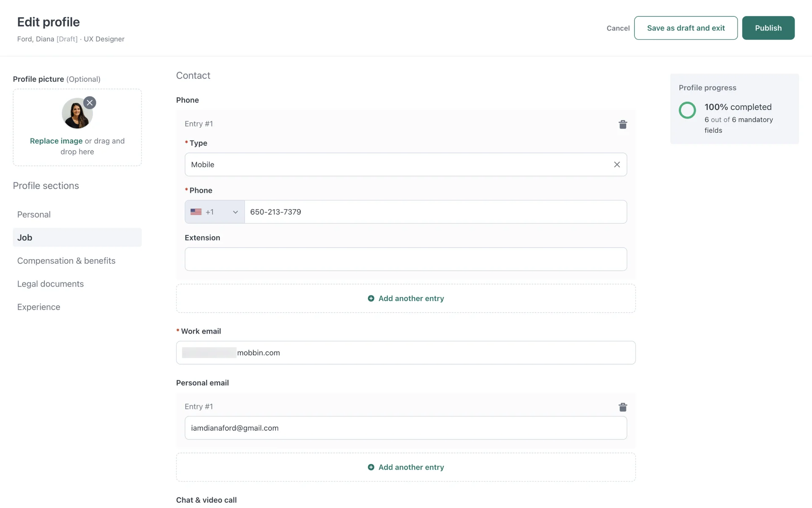Open the Legal documents section

click(50, 284)
